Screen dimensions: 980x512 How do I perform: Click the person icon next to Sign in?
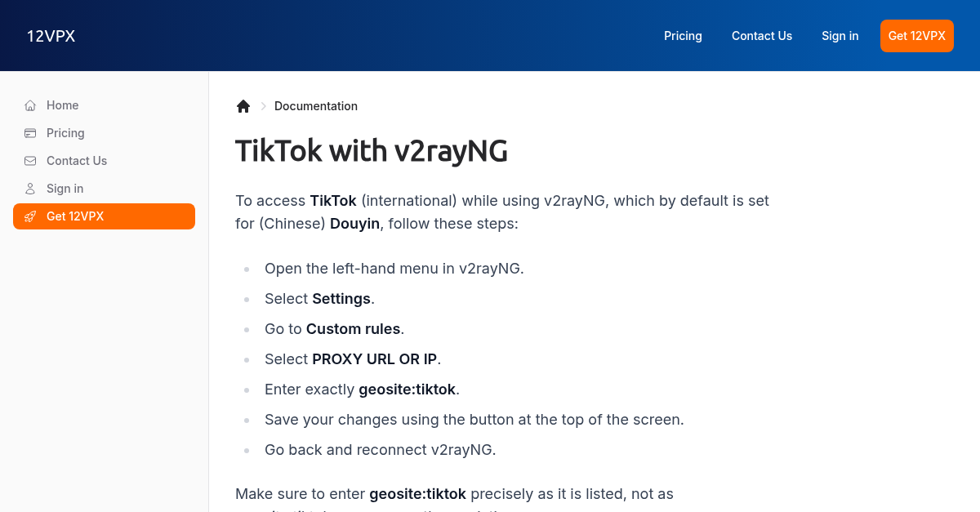click(29, 189)
